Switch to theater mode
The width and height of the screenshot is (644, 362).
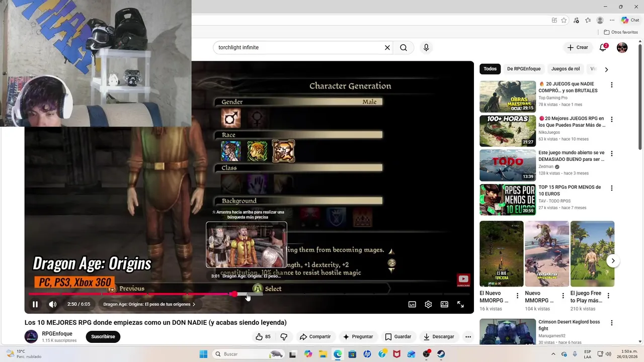click(x=444, y=304)
